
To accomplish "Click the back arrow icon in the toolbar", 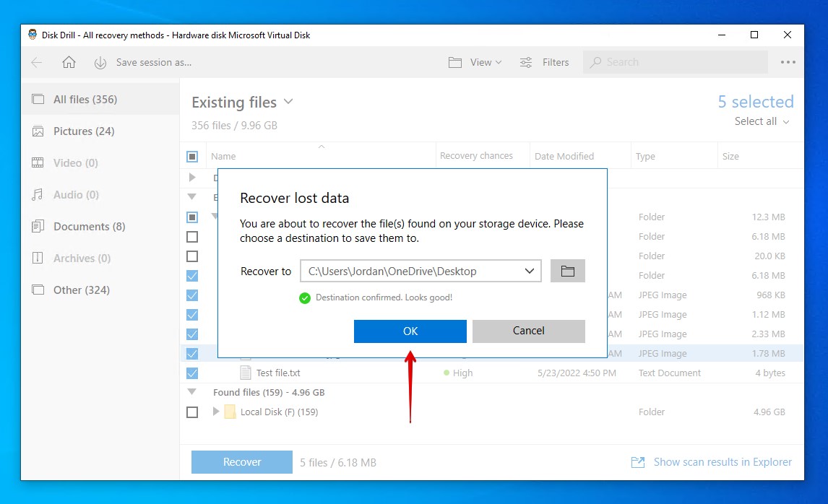I will tap(36, 62).
